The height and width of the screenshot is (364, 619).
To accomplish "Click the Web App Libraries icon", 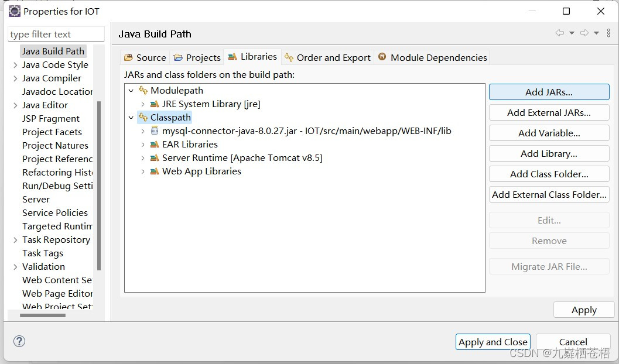I will 155,171.
